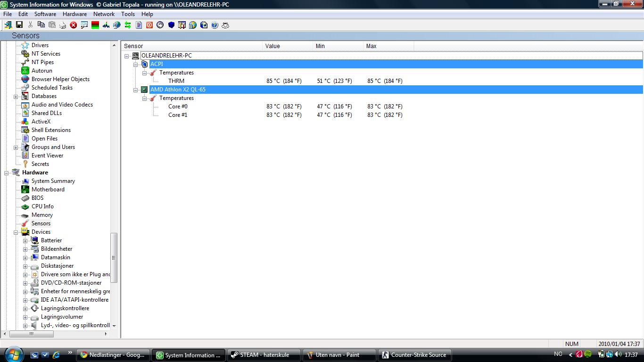Sort by the Min column header
This screenshot has height=362, width=644.
(x=338, y=46)
